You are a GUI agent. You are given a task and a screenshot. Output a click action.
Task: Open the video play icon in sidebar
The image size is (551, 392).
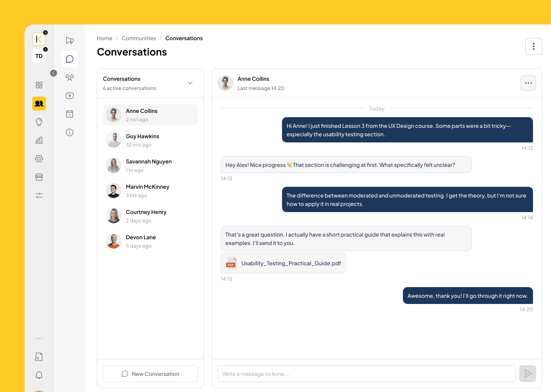point(70,96)
